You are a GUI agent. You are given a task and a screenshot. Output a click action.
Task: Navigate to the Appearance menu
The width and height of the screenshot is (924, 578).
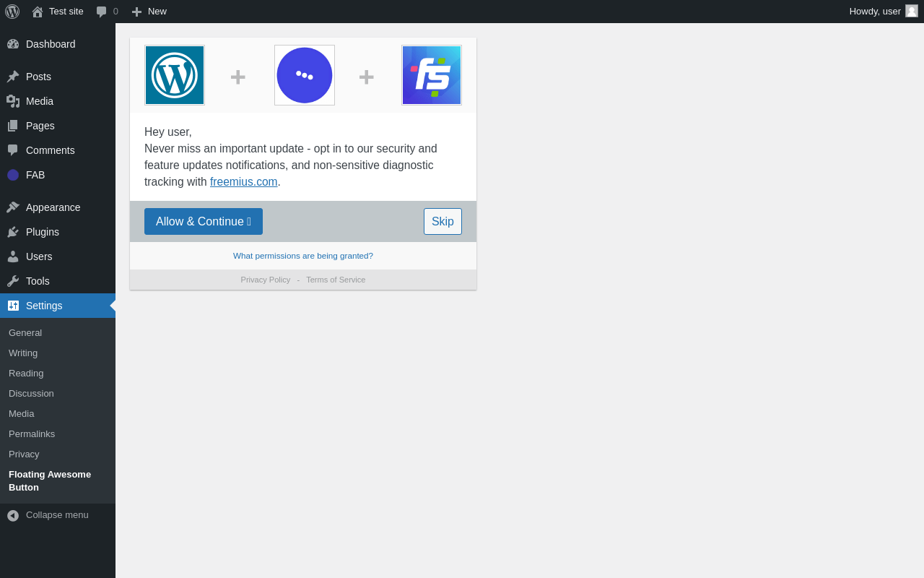[x=58, y=207]
